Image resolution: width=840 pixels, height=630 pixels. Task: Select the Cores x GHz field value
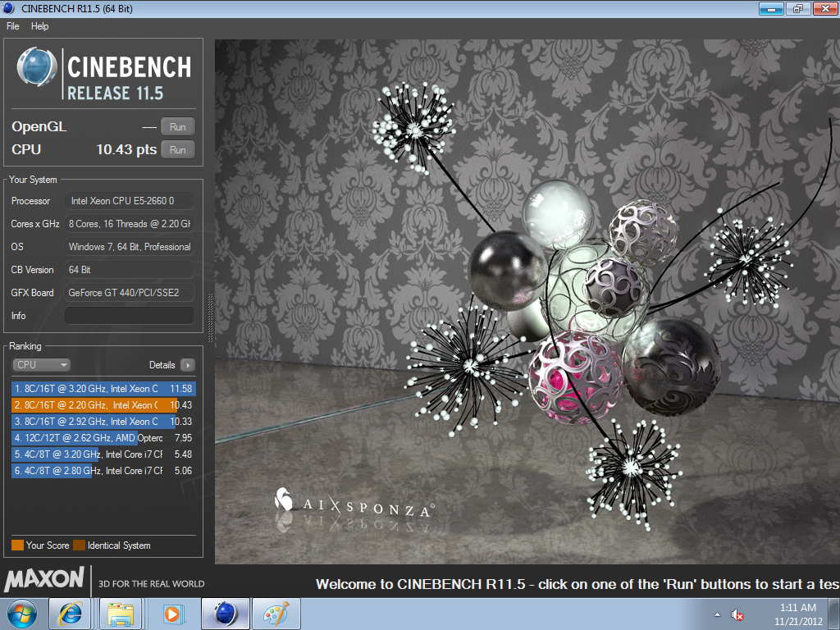[x=129, y=224]
